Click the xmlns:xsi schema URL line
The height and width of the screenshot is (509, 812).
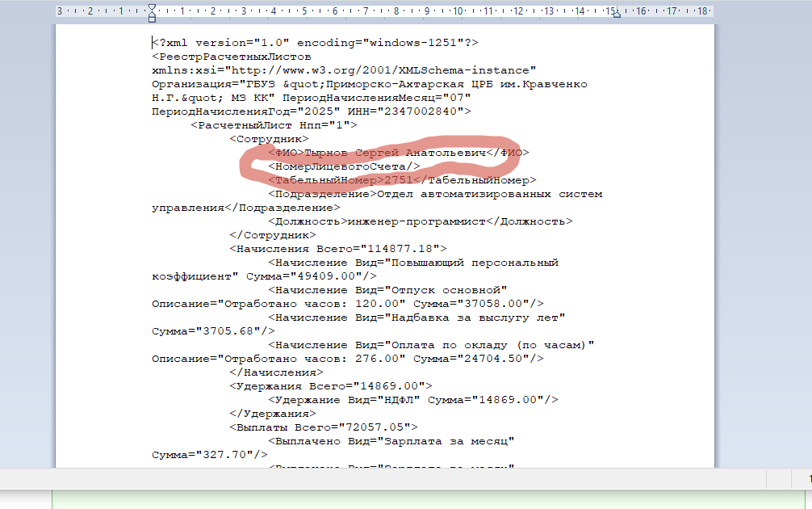[x=344, y=70]
